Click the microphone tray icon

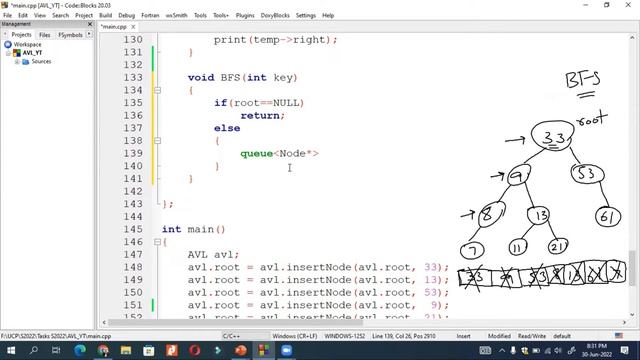(x=513, y=350)
